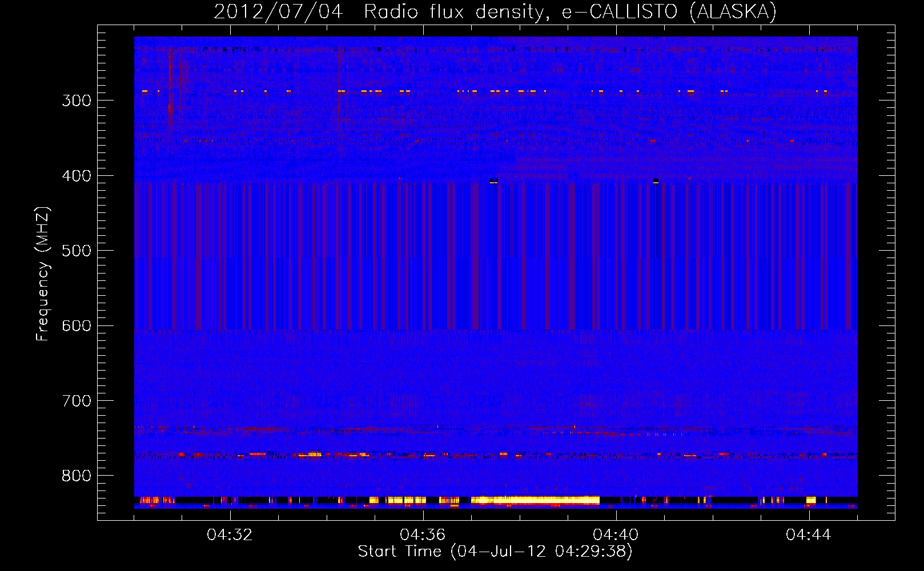Click the 300 frequency tick label
924x571 pixels.
click(x=77, y=100)
